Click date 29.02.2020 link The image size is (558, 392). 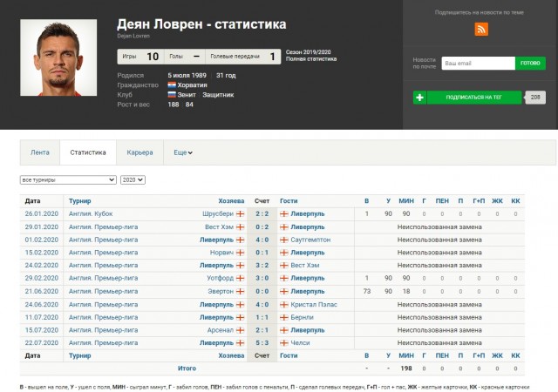(42, 278)
